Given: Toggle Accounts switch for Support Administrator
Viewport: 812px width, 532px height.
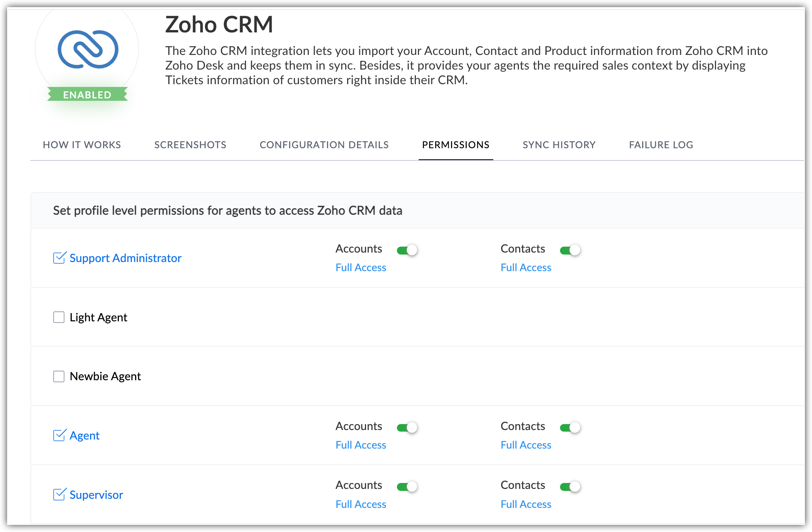Looking at the screenshot, I should click(x=407, y=250).
